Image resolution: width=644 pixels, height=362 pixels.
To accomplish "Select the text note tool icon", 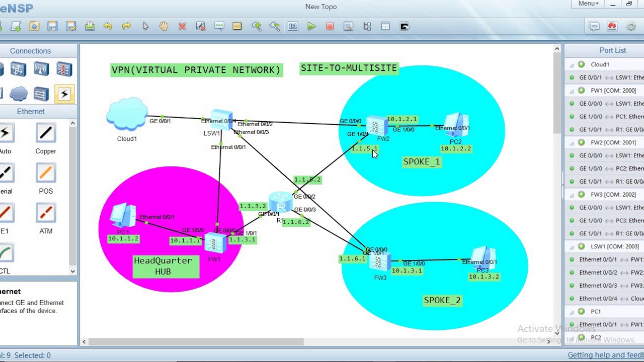I will 219,26.
